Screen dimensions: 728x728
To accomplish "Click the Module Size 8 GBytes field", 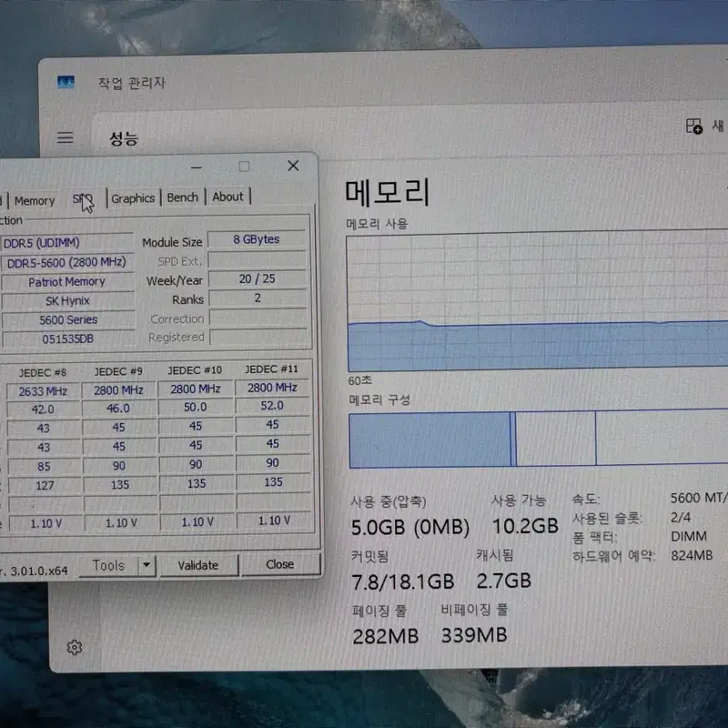I will (x=257, y=239).
